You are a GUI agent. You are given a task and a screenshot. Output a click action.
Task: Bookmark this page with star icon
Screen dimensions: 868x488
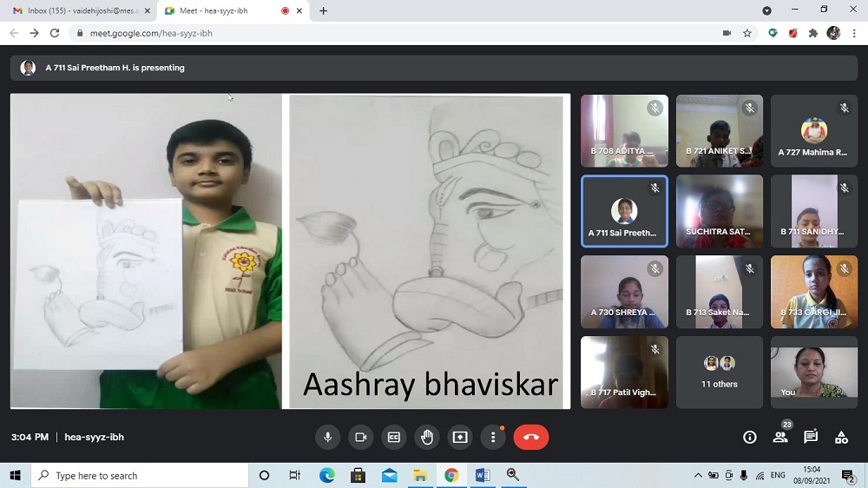747,33
